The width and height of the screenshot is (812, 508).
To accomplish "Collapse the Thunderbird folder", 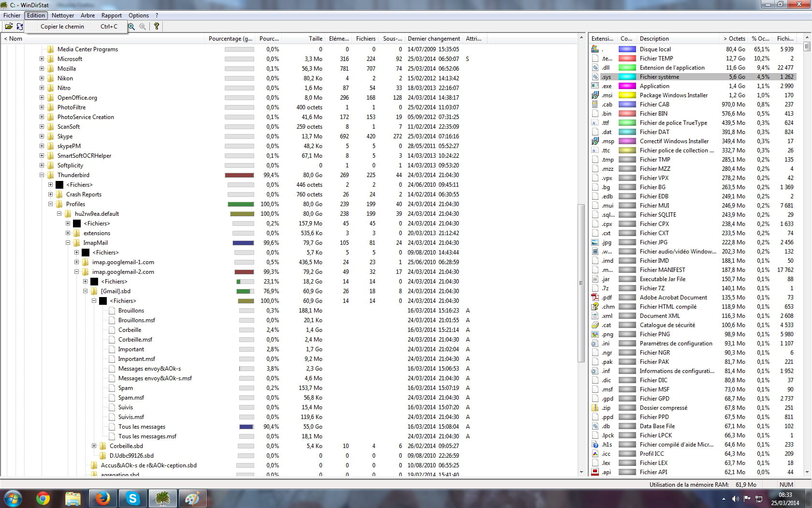I will [42, 175].
